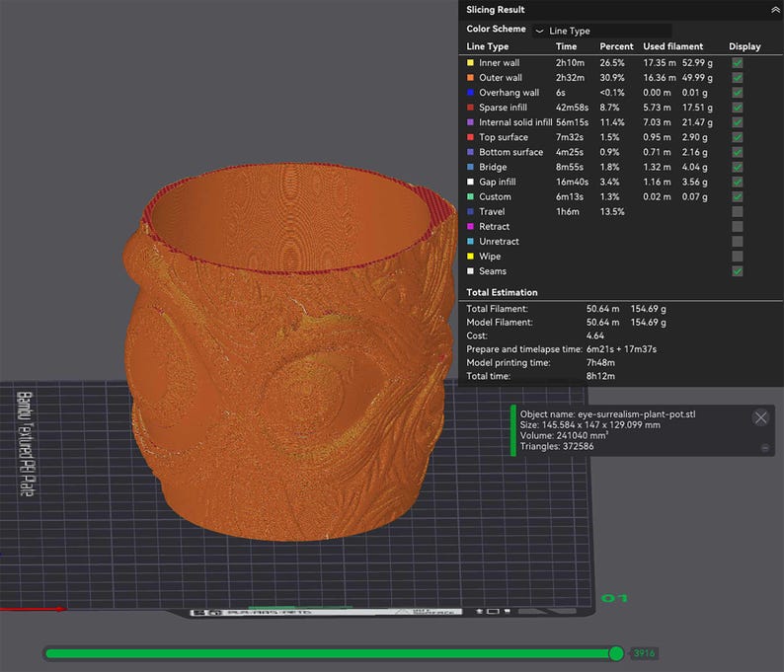Open the Color Scheme Line Type dropdown

tap(602, 31)
